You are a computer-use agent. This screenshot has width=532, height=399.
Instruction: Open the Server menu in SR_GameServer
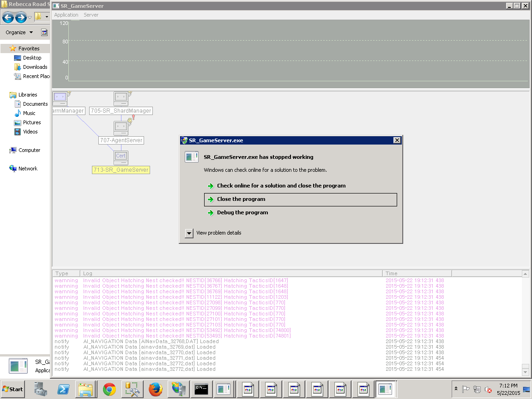tap(91, 15)
